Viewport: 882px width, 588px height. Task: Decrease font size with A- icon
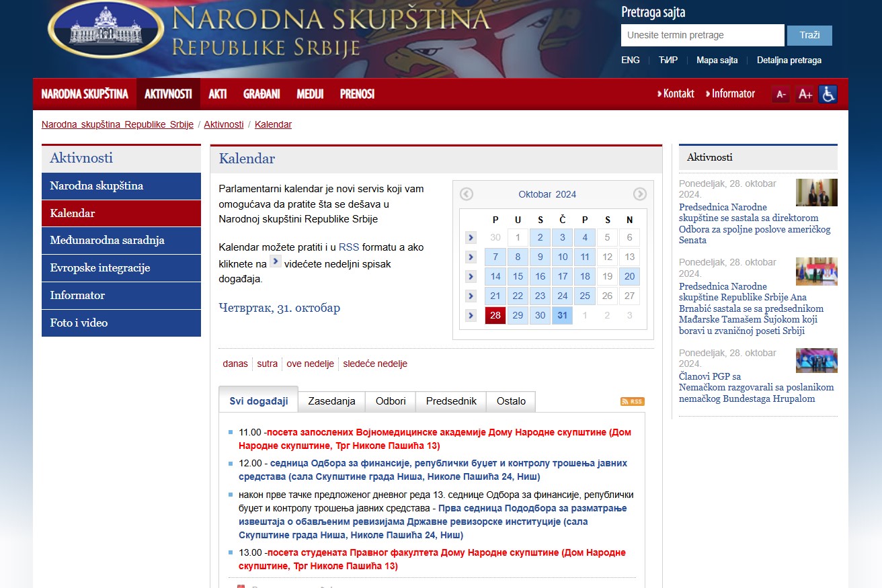click(780, 95)
